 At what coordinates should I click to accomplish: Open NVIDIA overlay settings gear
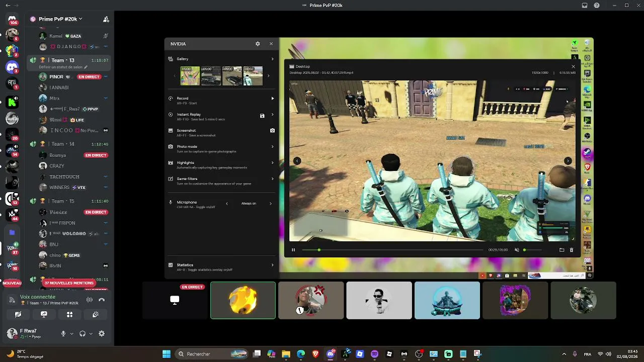258,44
